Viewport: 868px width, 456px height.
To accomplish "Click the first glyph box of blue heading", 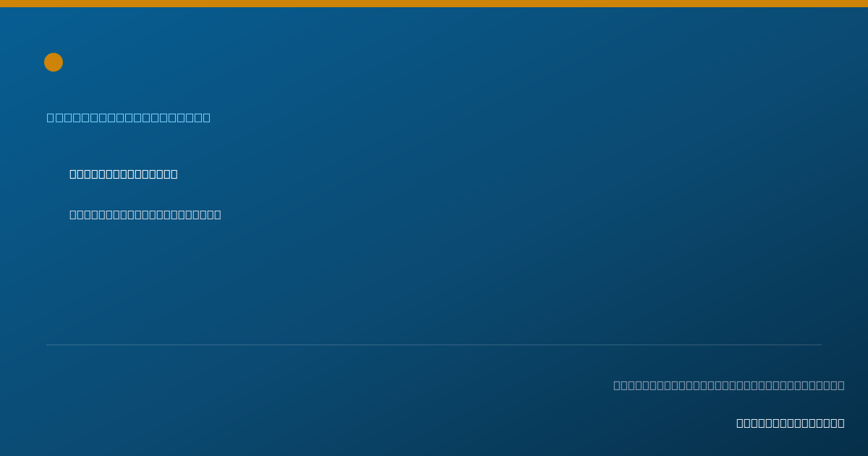I will (51, 117).
